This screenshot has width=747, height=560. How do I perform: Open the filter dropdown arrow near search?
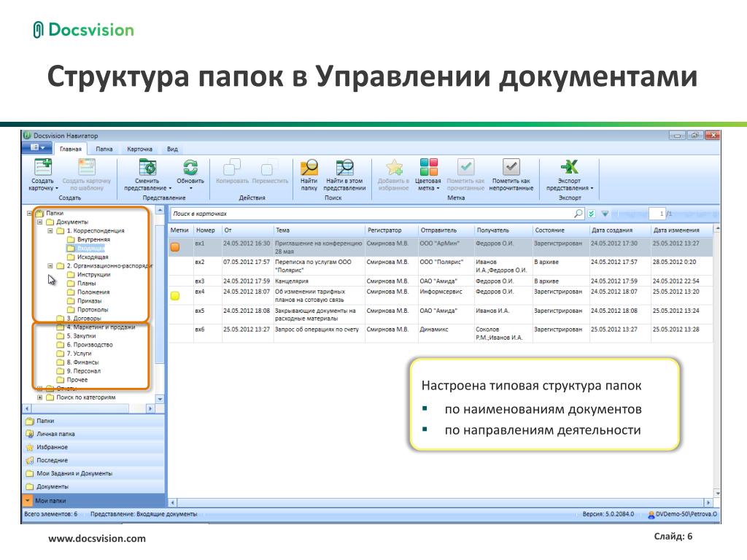605,214
